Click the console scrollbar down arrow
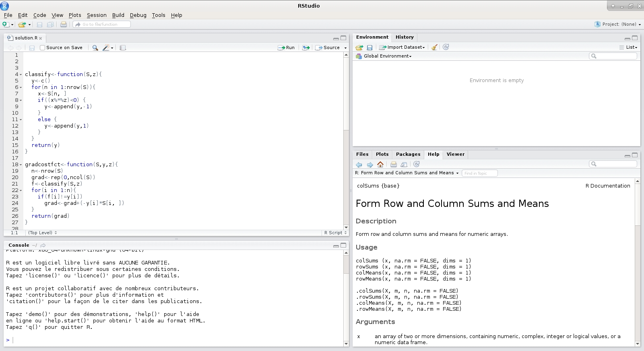 pos(346,344)
